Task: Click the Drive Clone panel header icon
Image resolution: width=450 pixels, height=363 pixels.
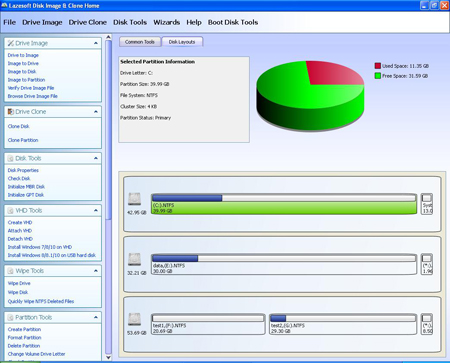Action: pyautogui.click(x=11, y=112)
